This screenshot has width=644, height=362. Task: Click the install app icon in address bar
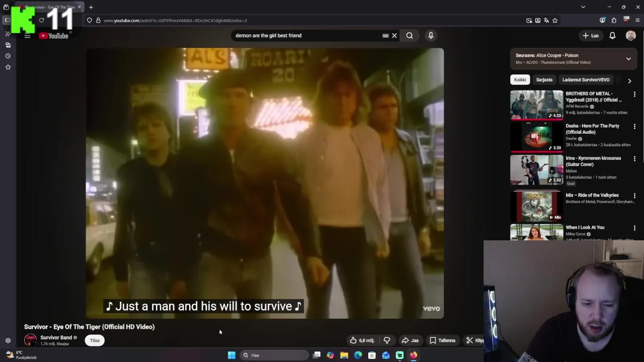(538, 21)
